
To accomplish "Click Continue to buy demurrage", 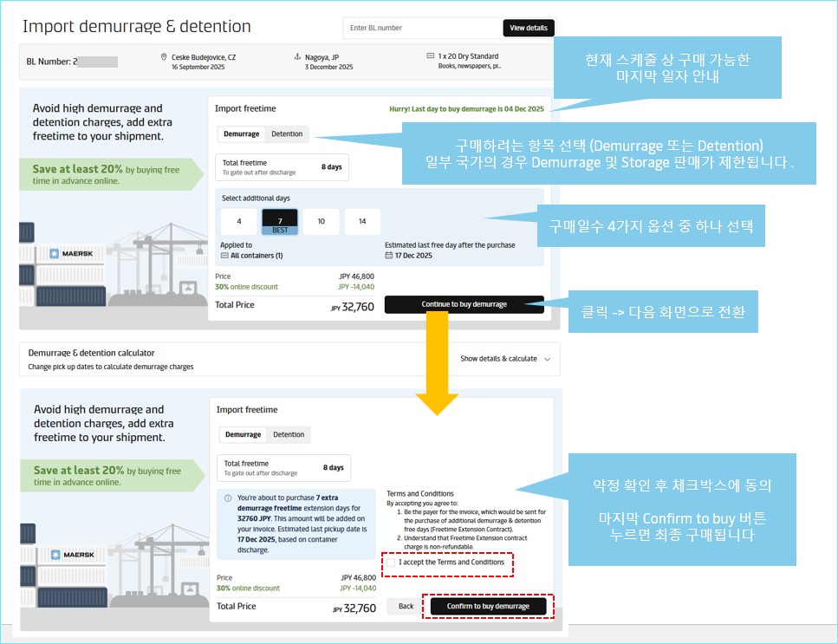I will 464,304.
